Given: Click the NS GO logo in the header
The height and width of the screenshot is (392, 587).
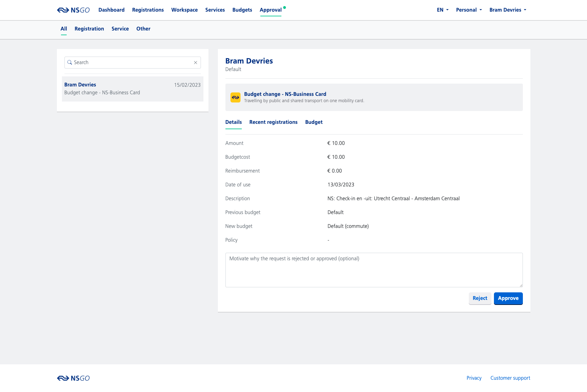Looking at the screenshot, I should [73, 10].
